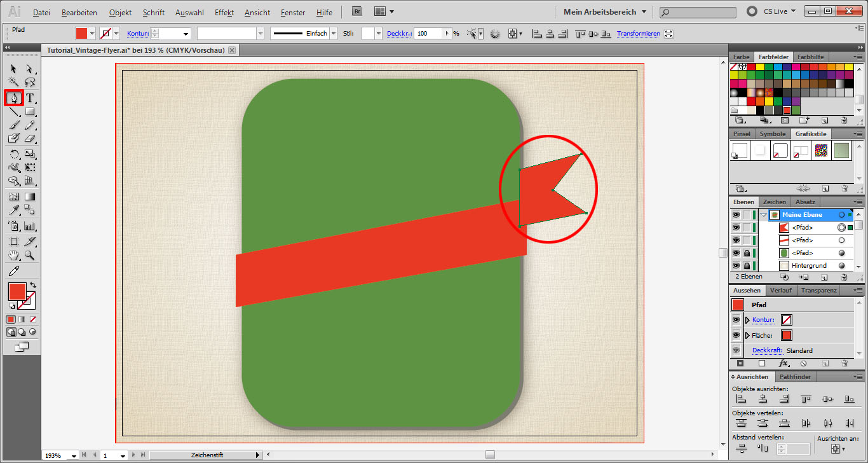The image size is (868, 463).
Task: Open the zoom level dropdown at 193%
Action: (74, 456)
